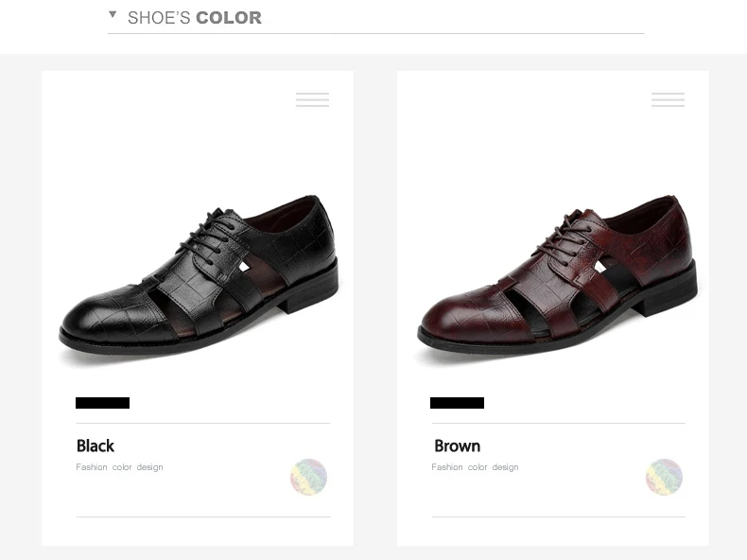The height and width of the screenshot is (560, 747).
Task: Open the hamburger menu on Brown card
Action: click(x=668, y=99)
